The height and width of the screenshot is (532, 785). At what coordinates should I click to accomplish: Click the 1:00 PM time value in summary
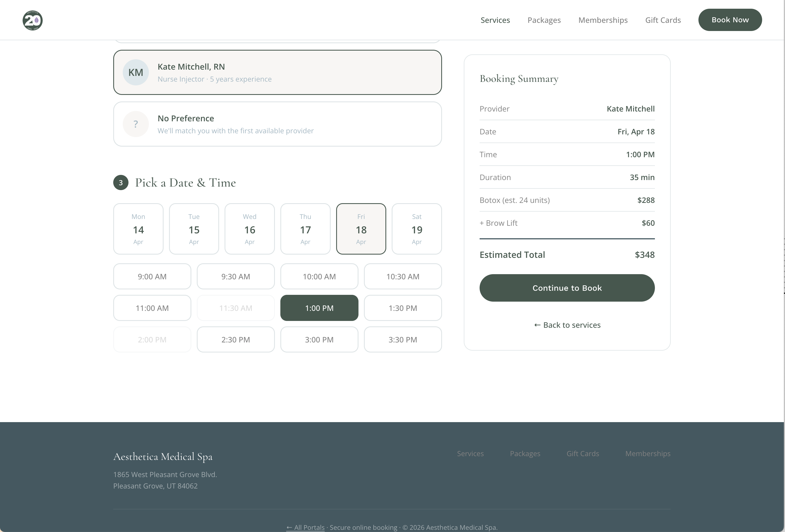[x=640, y=154]
